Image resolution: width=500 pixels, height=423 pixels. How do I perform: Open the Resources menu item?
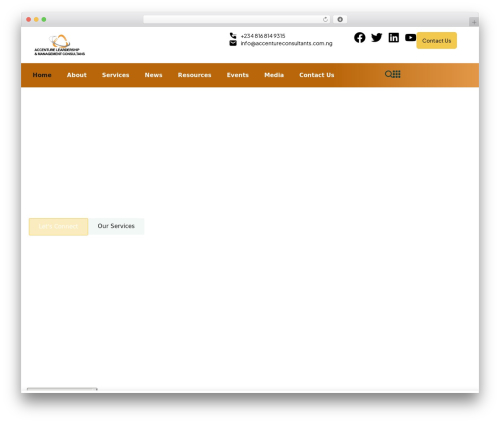[x=194, y=75]
